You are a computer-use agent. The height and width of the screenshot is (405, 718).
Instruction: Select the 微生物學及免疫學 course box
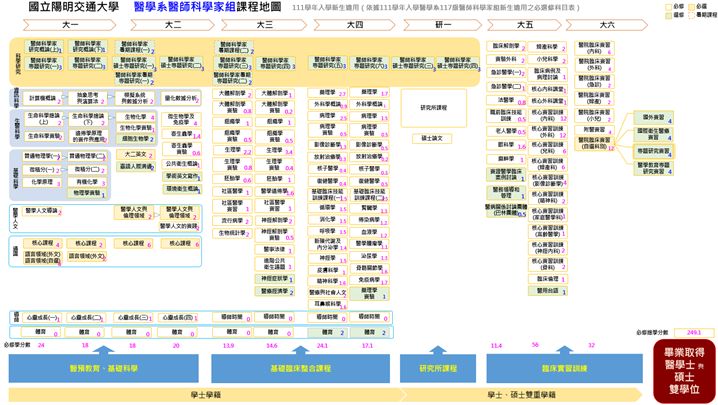pyautogui.click(x=181, y=120)
